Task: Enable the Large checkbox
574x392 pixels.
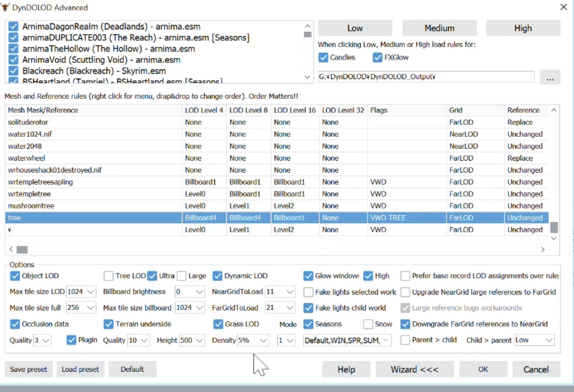Action: pyautogui.click(x=181, y=276)
